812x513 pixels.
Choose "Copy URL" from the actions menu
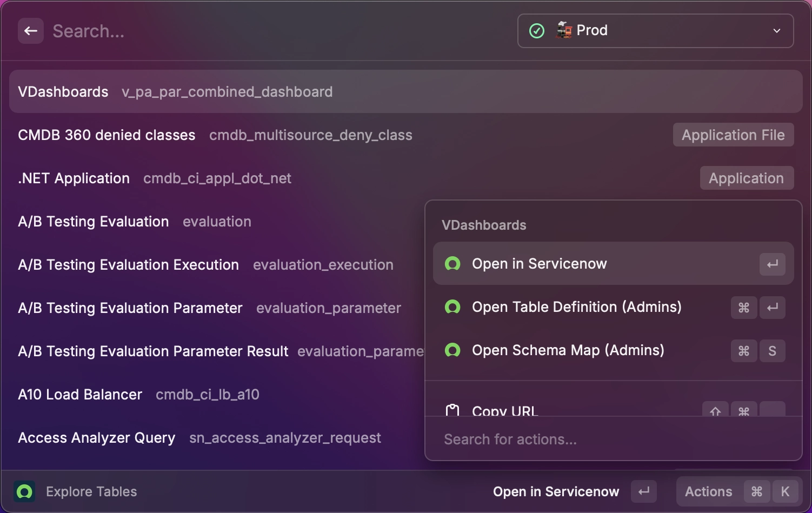[x=505, y=410]
